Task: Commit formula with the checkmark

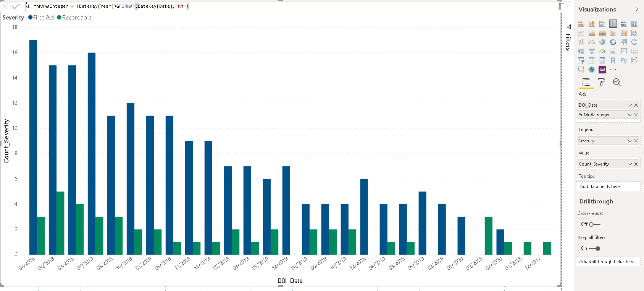Action: pyautogui.click(x=16, y=7)
